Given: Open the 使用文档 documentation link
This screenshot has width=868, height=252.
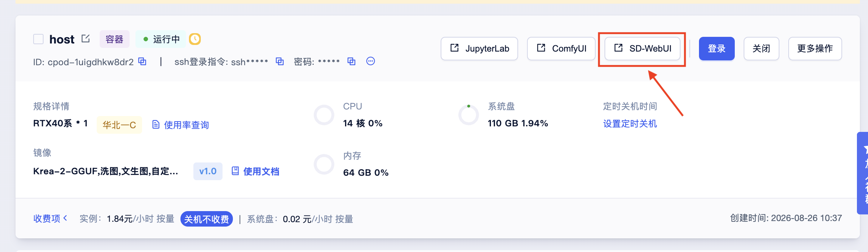Looking at the screenshot, I should (255, 171).
